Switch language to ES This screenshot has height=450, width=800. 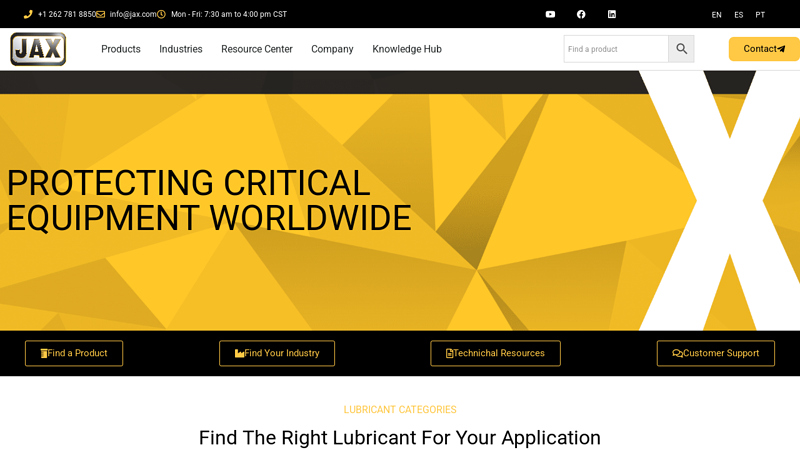click(738, 15)
